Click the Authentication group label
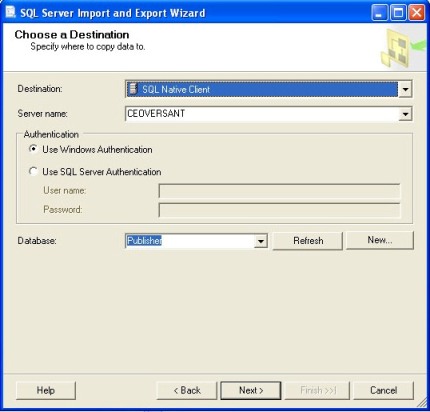 point(51,134)
